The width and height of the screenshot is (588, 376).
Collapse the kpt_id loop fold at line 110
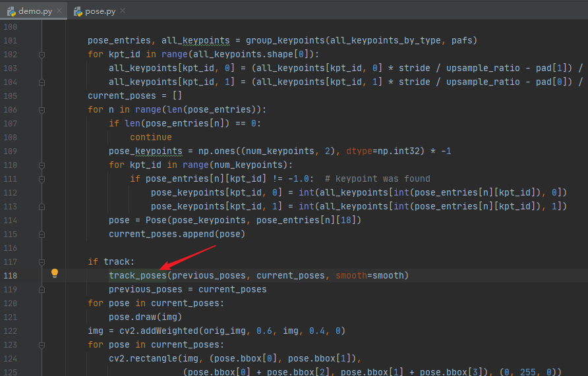click(x=42, y=165)
